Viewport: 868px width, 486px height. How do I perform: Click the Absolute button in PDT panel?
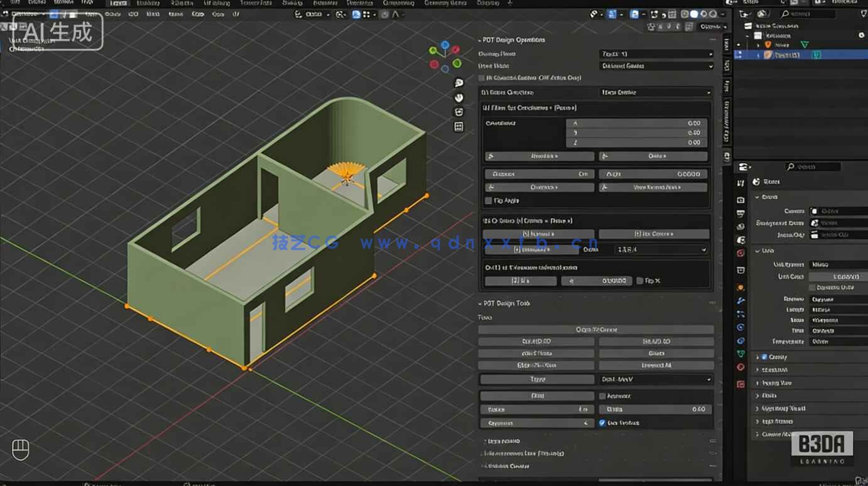(538, 156)
